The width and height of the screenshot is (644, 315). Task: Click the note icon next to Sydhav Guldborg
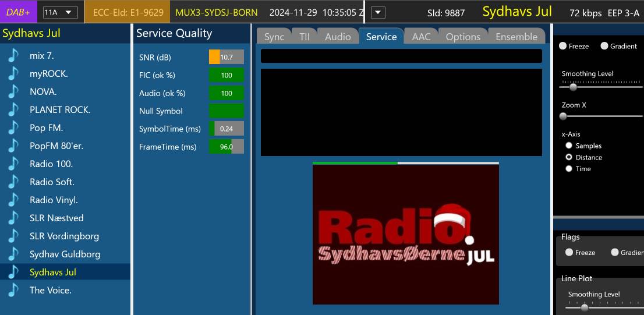[x=13, y=254]
